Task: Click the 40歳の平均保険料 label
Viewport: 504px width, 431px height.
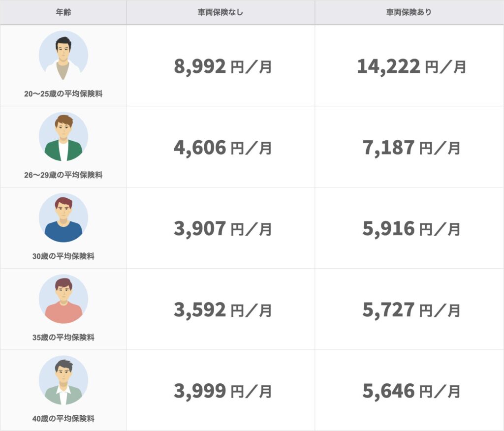Action: tap(63, 419)
